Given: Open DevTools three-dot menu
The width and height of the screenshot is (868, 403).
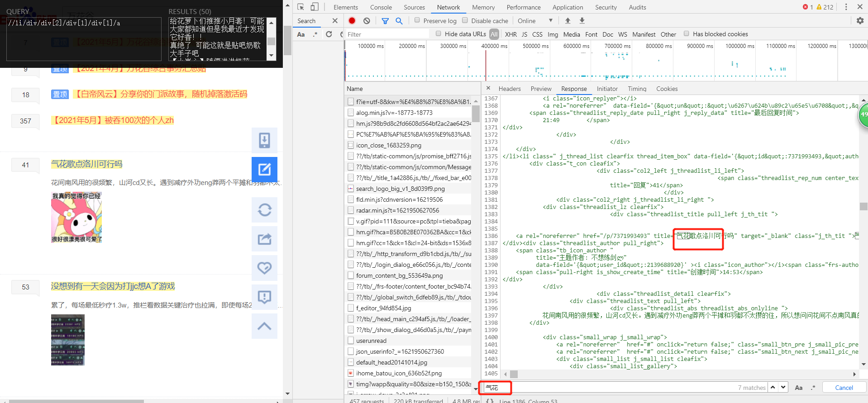Looking at the screenshot, I should [846, 7].
